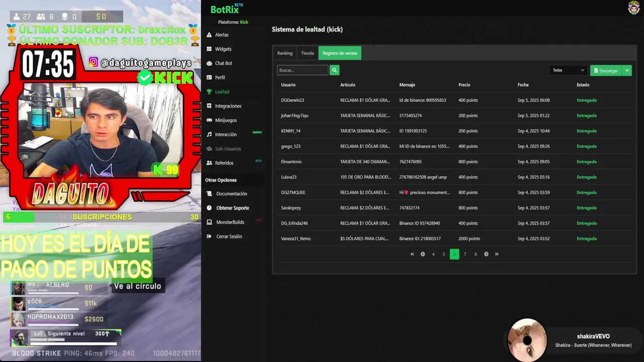Switch to the Tienda tab
The image size is (644, 362).
click(x=307, y=53)
